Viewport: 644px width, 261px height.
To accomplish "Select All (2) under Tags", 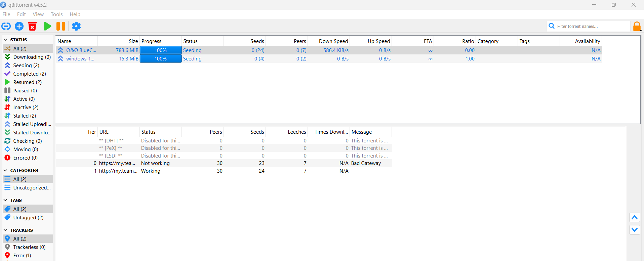I will [x=28, y=209].
